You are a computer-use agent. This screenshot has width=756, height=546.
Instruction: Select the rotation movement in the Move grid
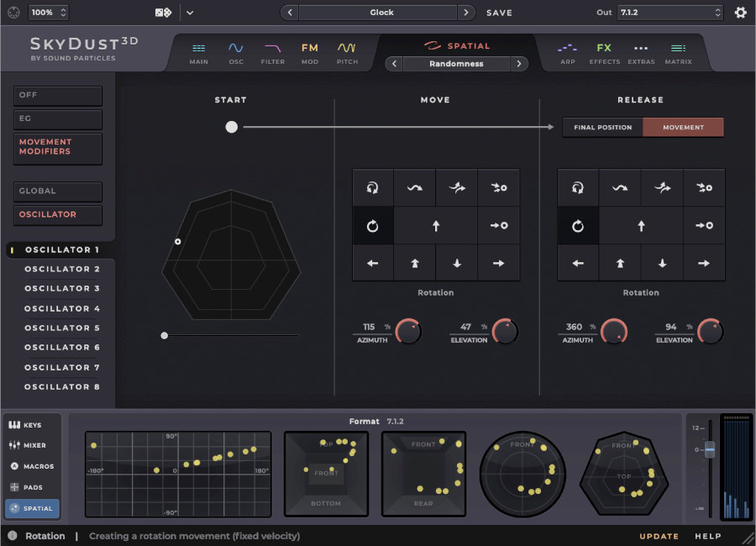point(372,224)
